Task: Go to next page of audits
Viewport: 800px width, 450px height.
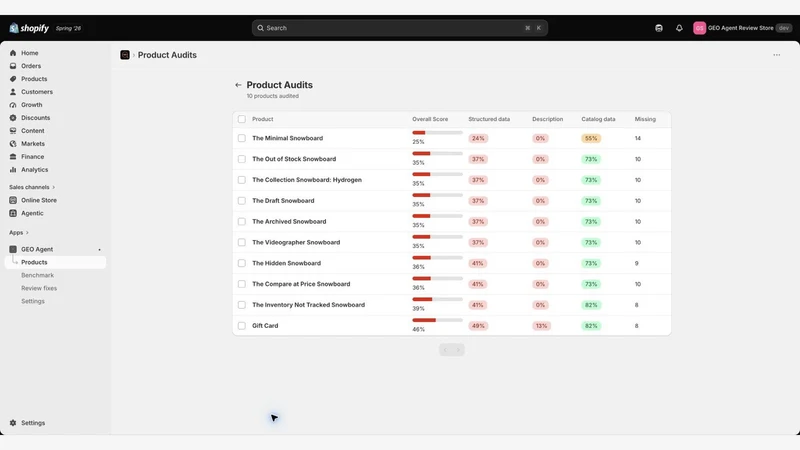Action: 458,350
